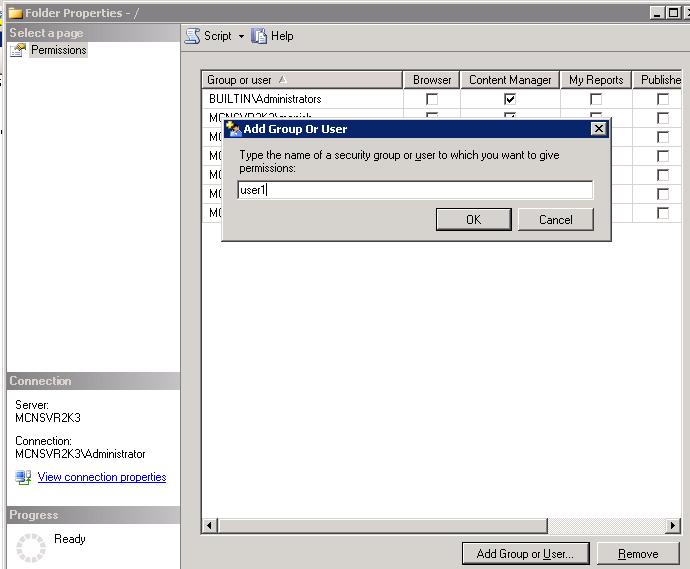Click the Script toolbar icon

point(192,36)
